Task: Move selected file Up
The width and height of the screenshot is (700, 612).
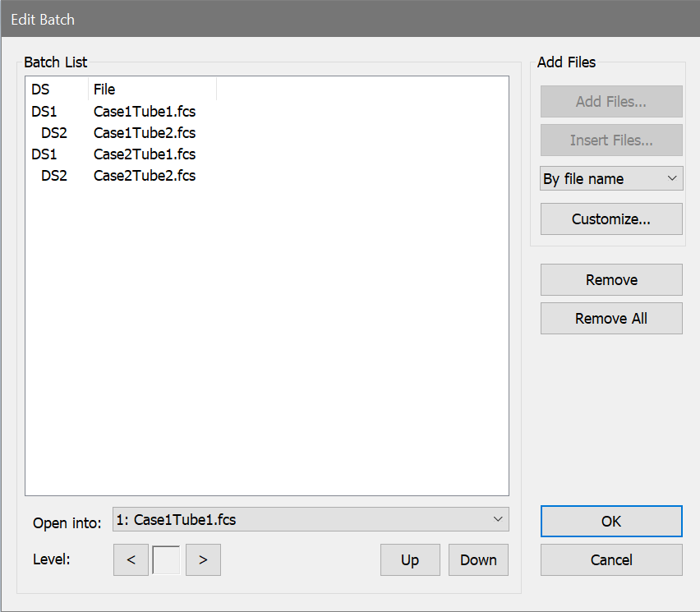Action: pos(410,559)
